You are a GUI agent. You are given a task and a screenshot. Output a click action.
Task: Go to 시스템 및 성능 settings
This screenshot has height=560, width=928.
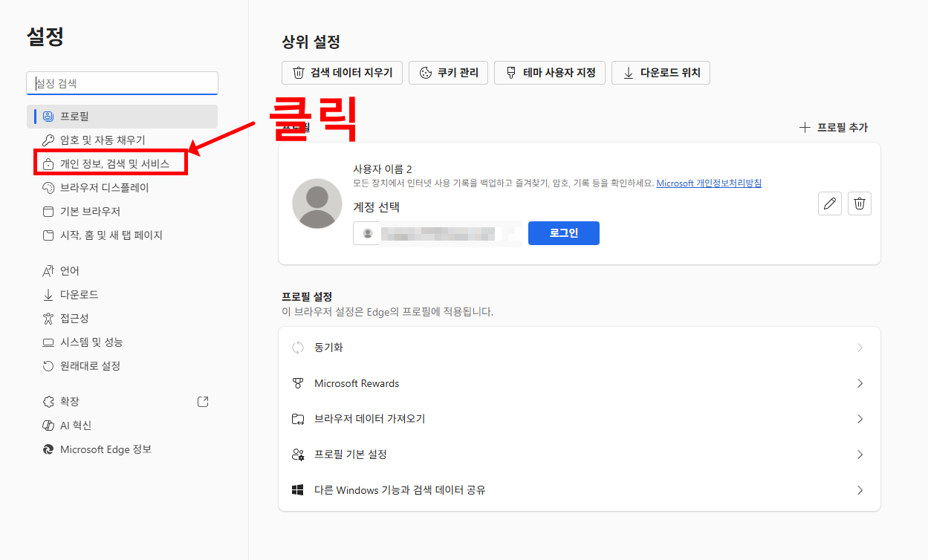coord(123,342)
